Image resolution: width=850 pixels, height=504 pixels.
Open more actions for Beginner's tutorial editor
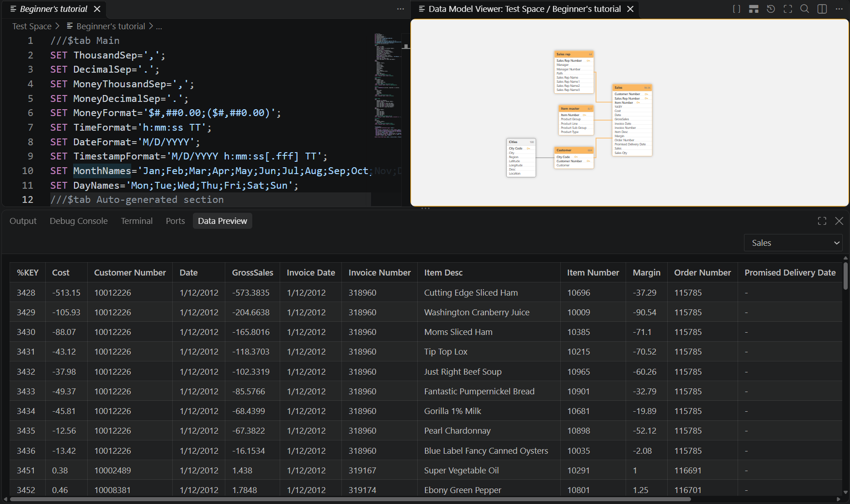click(400, 9)
